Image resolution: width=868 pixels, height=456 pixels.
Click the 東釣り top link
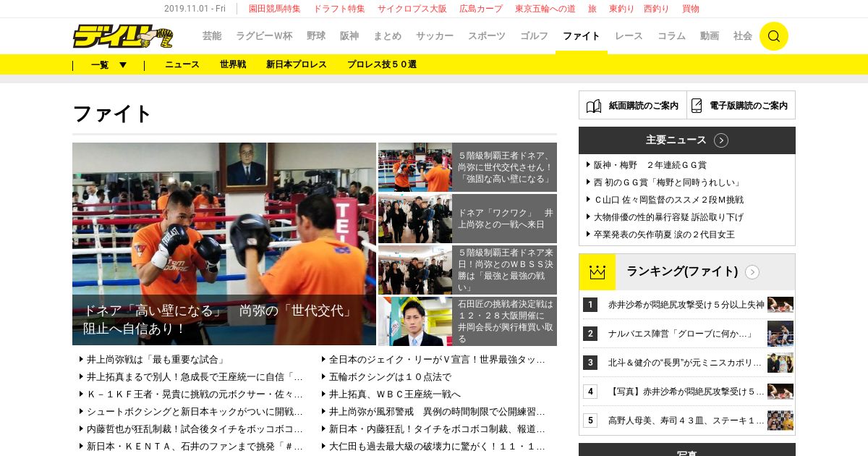(x=621, y=9)
